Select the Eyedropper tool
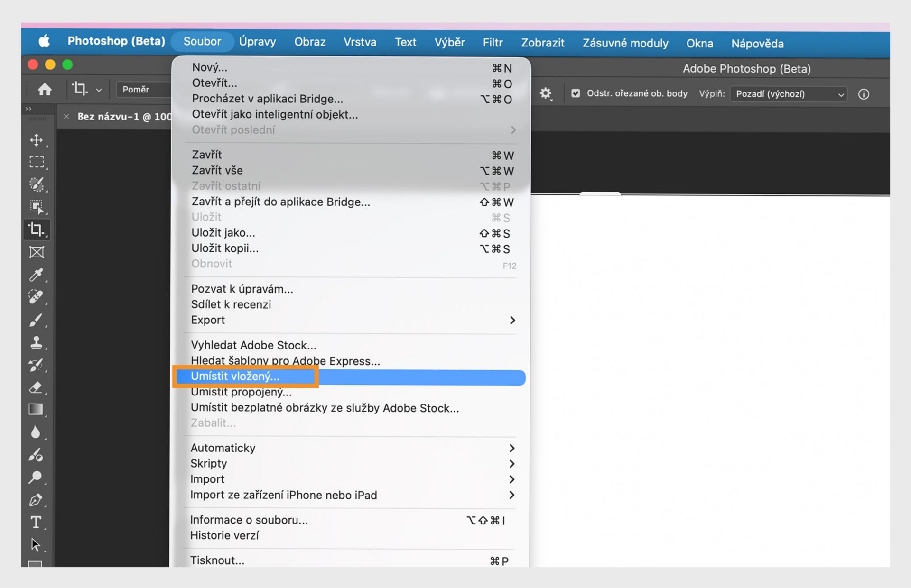The image size is (911, 588). (37, 275)
